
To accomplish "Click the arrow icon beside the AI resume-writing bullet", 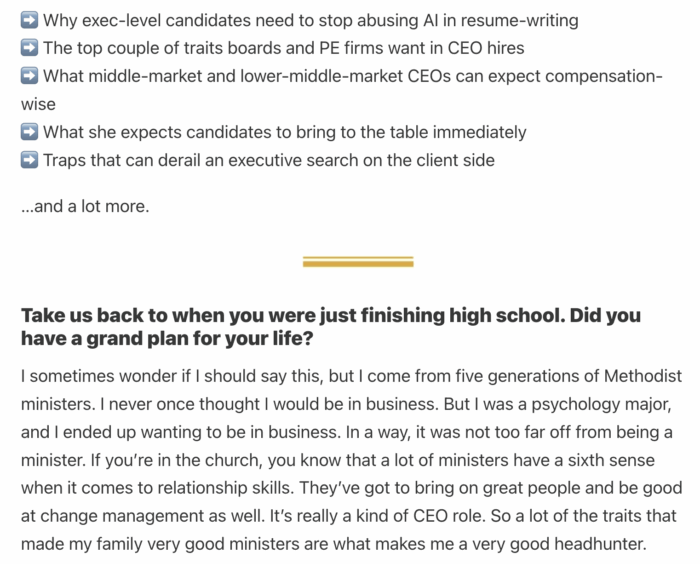I will (29, 20).
